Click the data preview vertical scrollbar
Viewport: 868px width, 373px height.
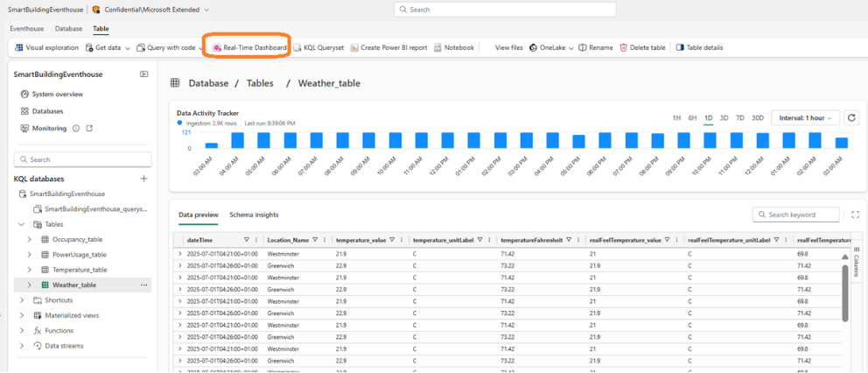coord(845,292)
